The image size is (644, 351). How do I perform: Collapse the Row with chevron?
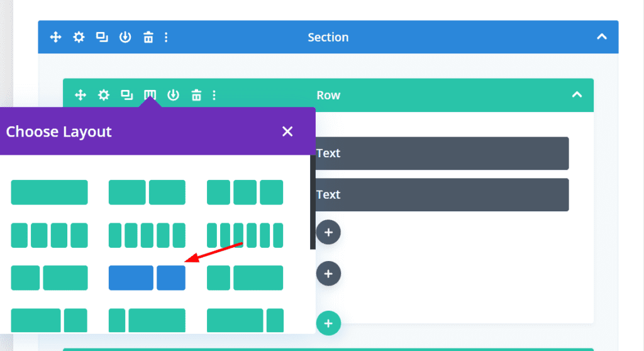click(577, 95)
